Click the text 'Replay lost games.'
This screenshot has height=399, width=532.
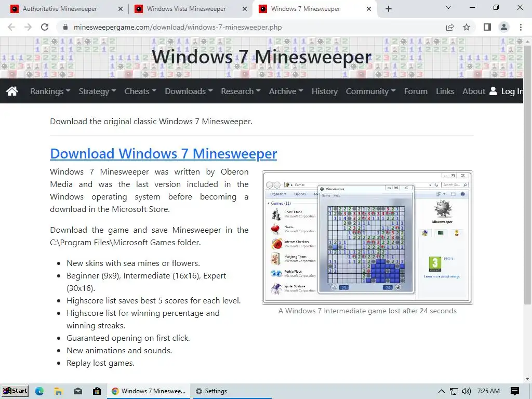[x=100, y=363]
